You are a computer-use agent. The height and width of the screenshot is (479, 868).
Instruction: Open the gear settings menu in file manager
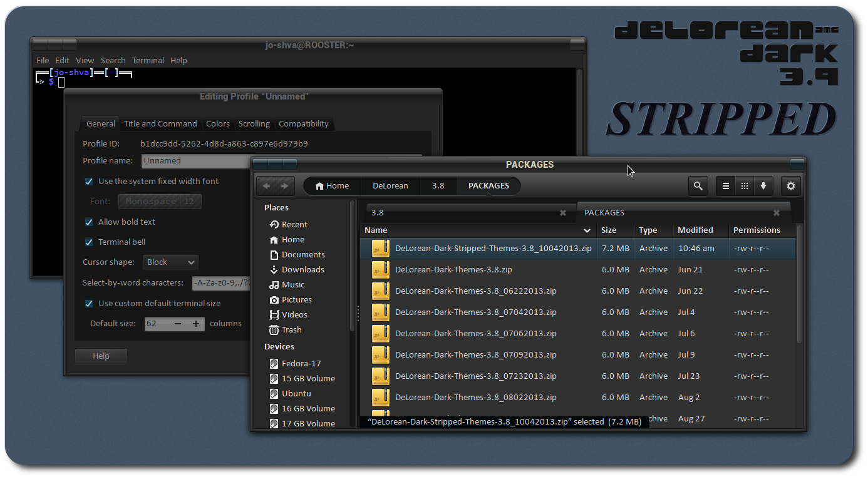tap(791, 186)
